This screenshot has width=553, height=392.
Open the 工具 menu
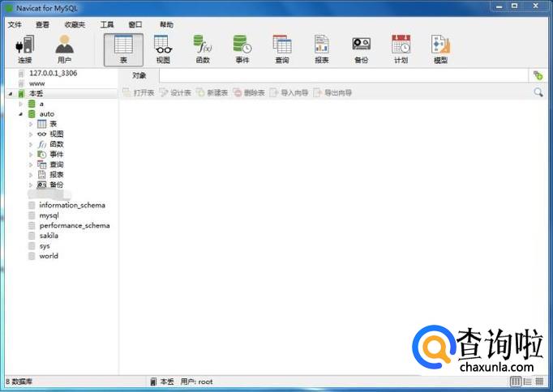(107, 24)
